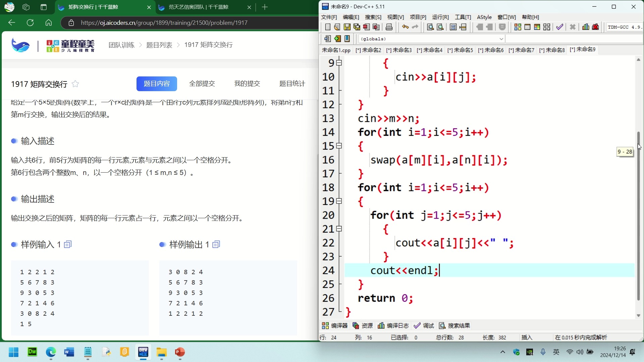644x362 pixels.
Task: Open the (globals) scope dropdown
Action: (x=501, y=39)
